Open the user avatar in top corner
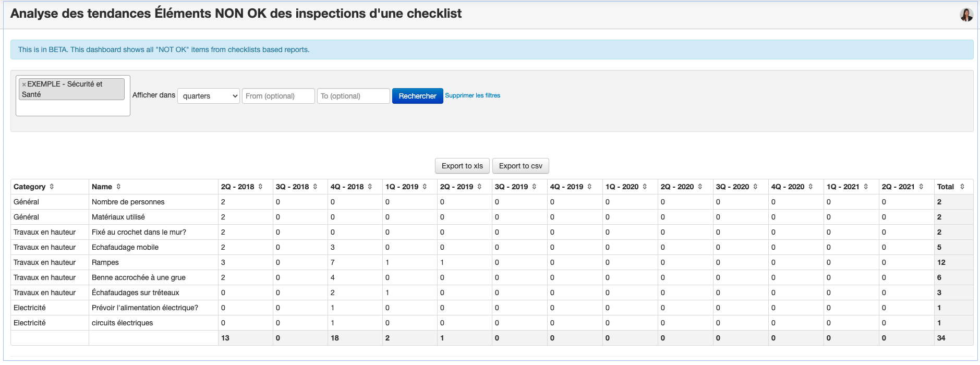 (x=966, y=15)
